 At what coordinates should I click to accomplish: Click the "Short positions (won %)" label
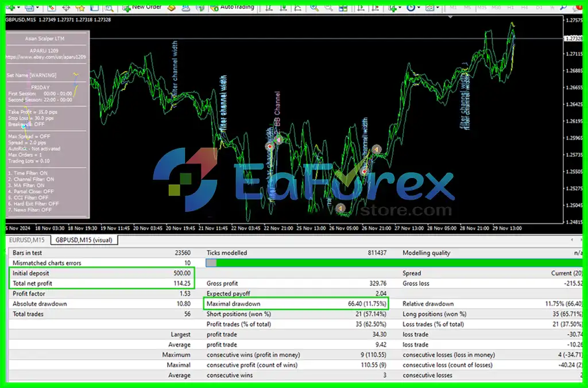pos(239,314)
